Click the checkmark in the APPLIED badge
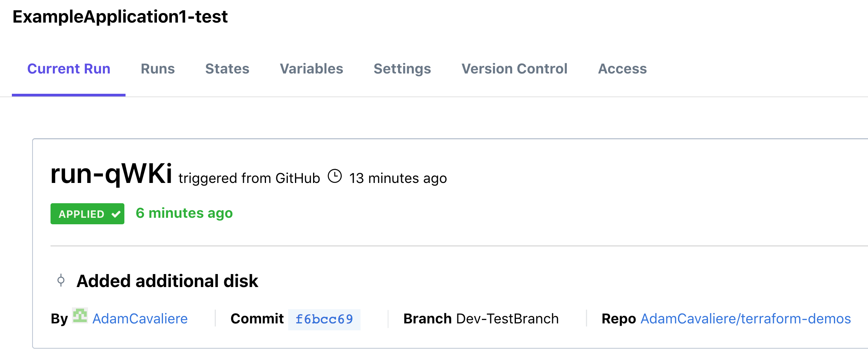 pos(116,214)
